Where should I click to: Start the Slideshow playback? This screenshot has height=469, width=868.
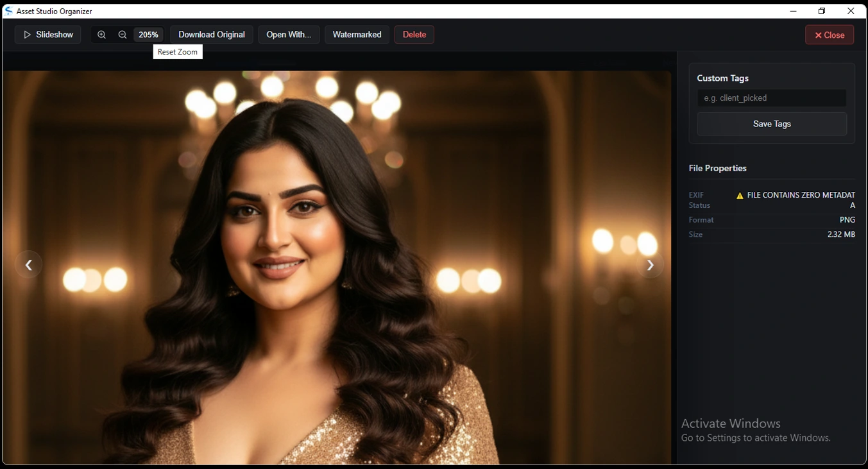48,35
